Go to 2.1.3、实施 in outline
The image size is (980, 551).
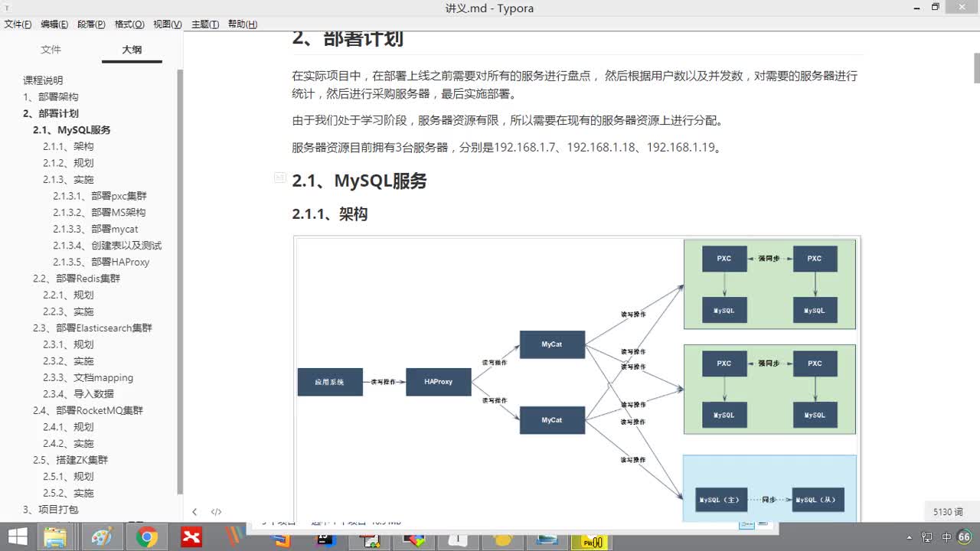[x=68, y=180]
